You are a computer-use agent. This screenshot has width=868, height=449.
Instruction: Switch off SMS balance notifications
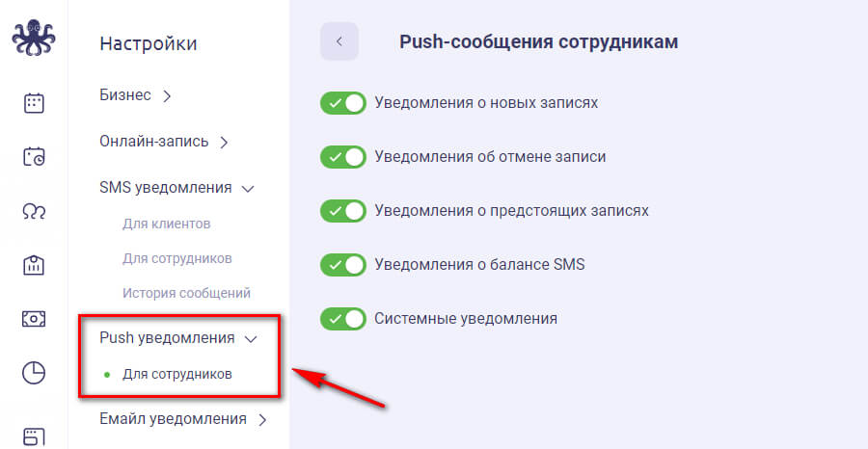click(343, 264)
